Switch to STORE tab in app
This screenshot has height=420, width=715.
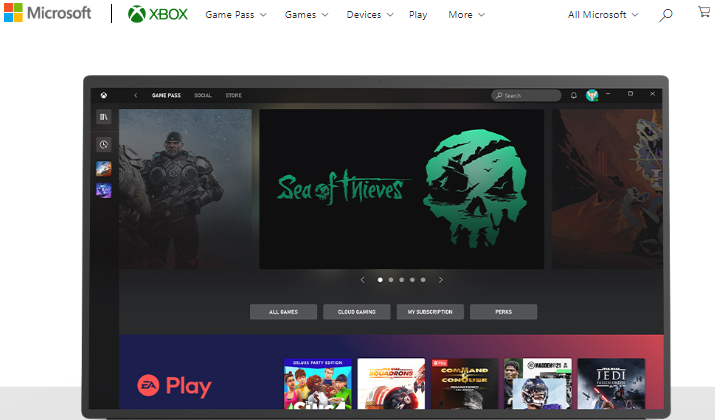click(233, 95)
